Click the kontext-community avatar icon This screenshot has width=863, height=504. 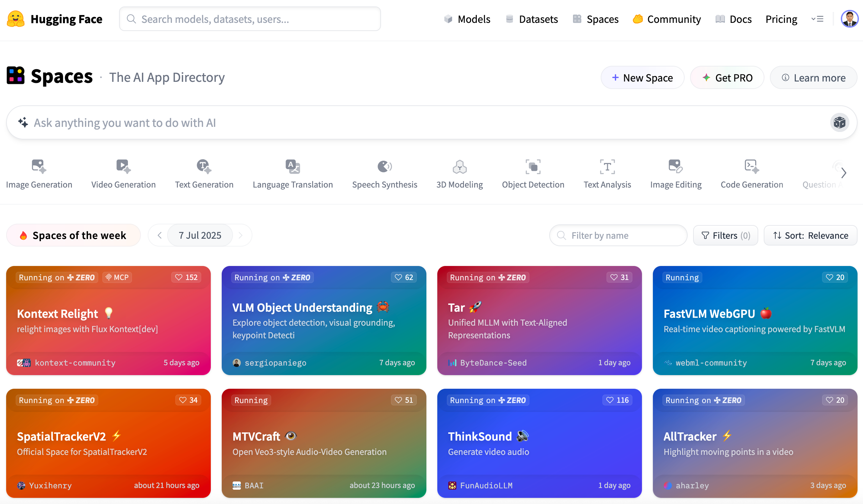click(x=24, y=362)
